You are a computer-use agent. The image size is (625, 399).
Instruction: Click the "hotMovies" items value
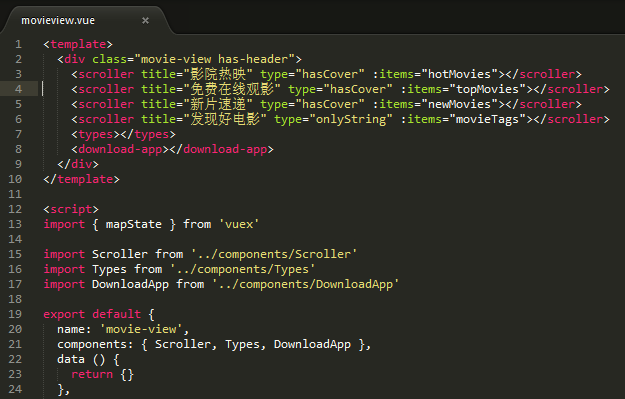pos(459,74)
